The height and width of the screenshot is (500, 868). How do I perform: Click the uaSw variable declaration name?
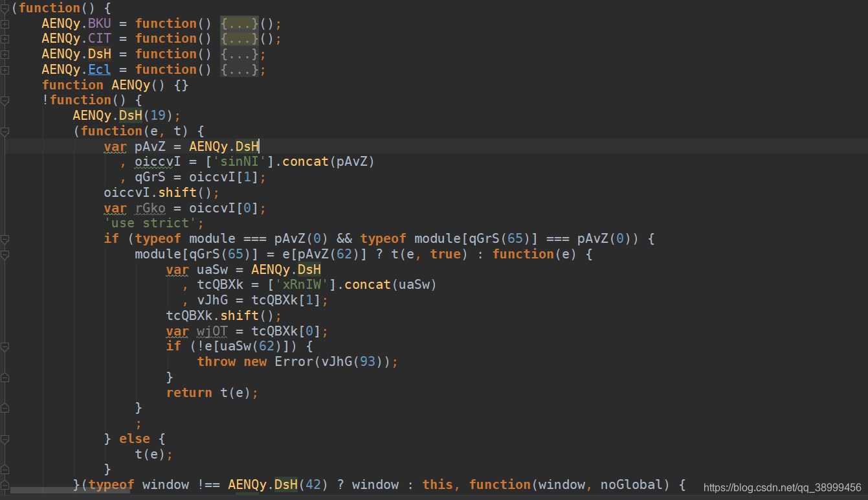pyautogui.click(x=212, y=269)
